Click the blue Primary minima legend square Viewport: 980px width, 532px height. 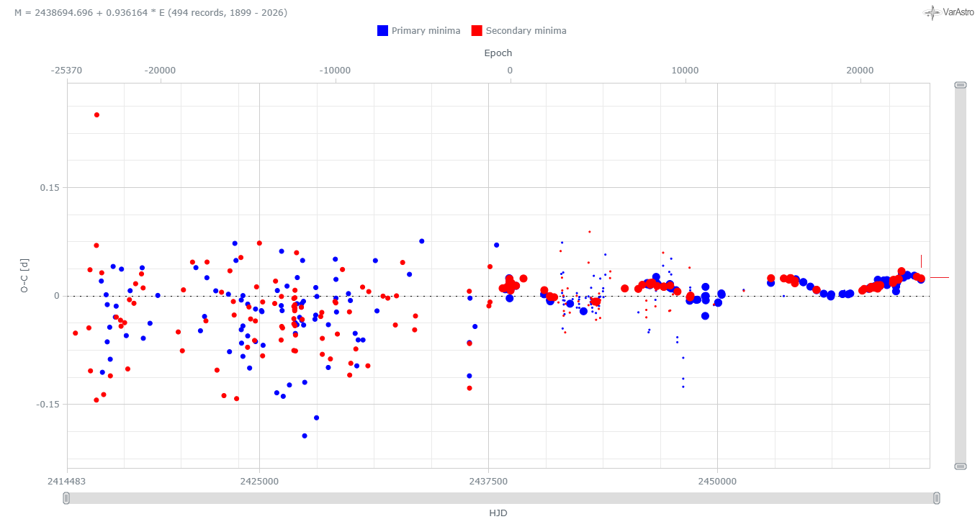tap(382, 31)
